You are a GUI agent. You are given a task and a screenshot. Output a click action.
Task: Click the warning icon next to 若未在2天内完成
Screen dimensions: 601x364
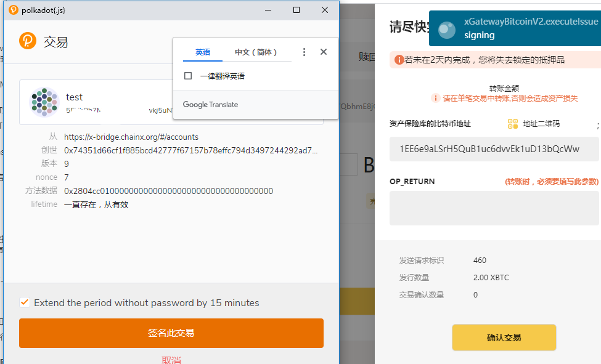click(x=399, y=60)
